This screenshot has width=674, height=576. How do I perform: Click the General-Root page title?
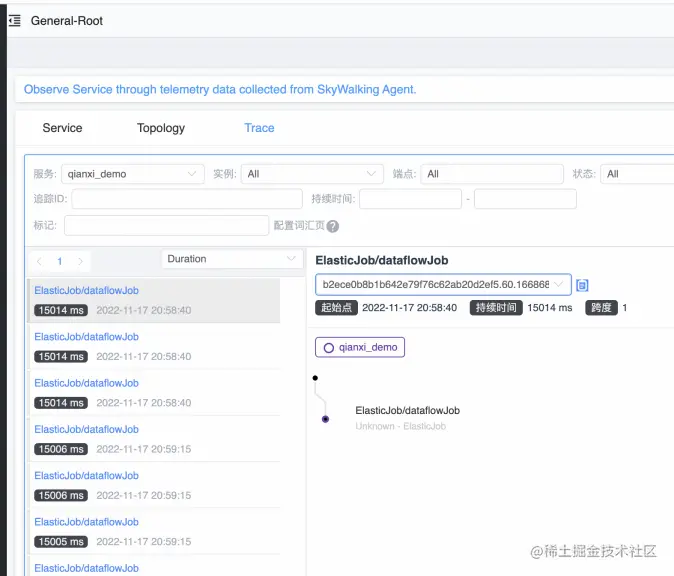[67, 21]
